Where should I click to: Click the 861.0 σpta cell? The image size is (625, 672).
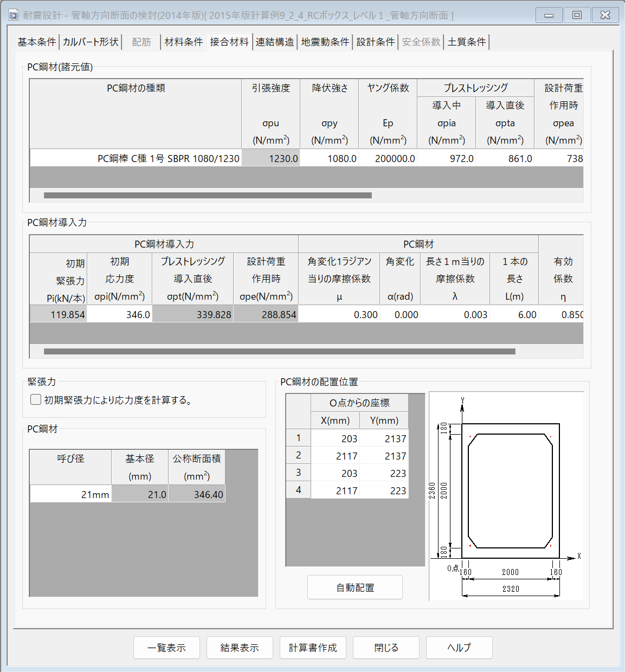point(505,158)
